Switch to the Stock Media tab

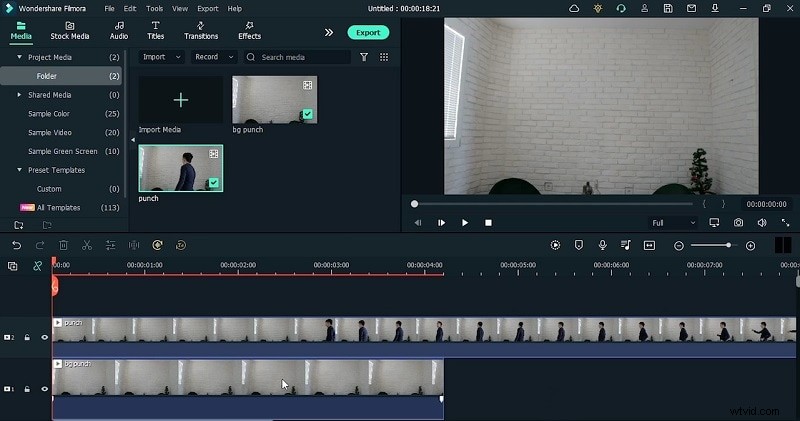[x=70, y=31]
